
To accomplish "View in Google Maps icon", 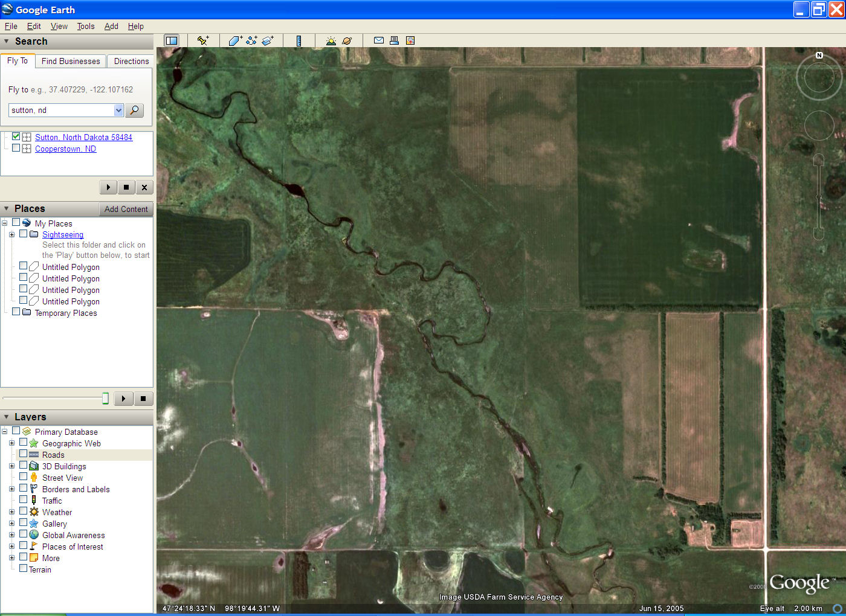I will pyautogui.click(x=410, y=40).
